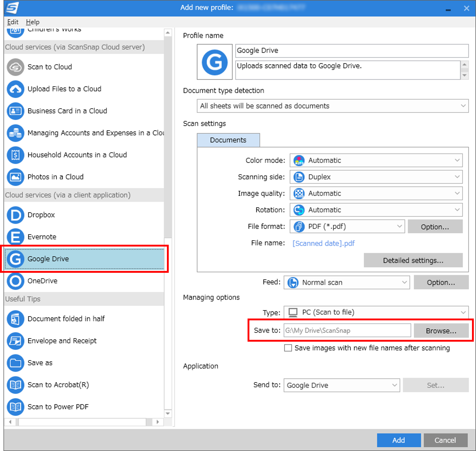Screen dimensions: 476x451
Task: Click the large Google Drive profile icon
Action: click(214, 62)
